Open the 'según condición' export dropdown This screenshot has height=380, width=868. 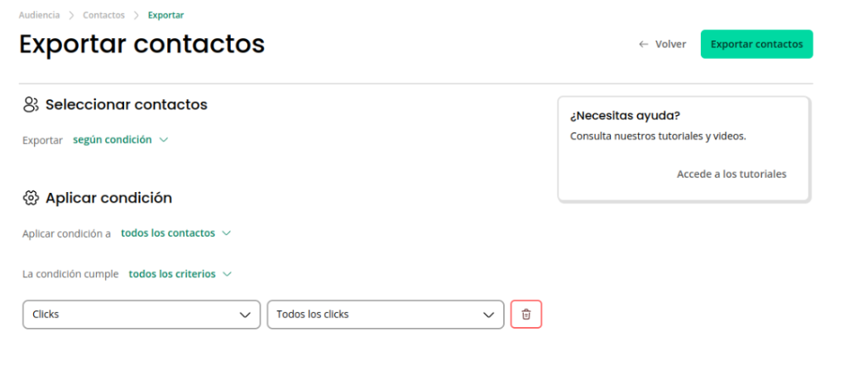click(120, 140)
